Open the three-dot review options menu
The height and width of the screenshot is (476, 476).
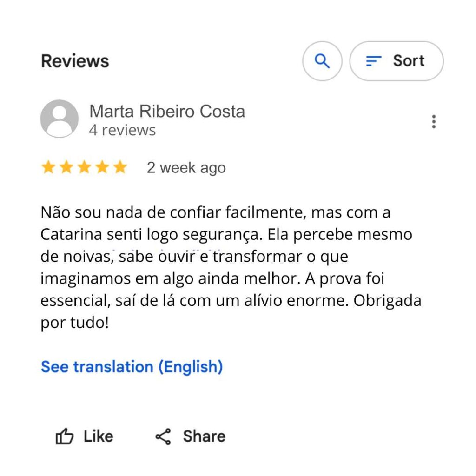click(x=434, y=121)
